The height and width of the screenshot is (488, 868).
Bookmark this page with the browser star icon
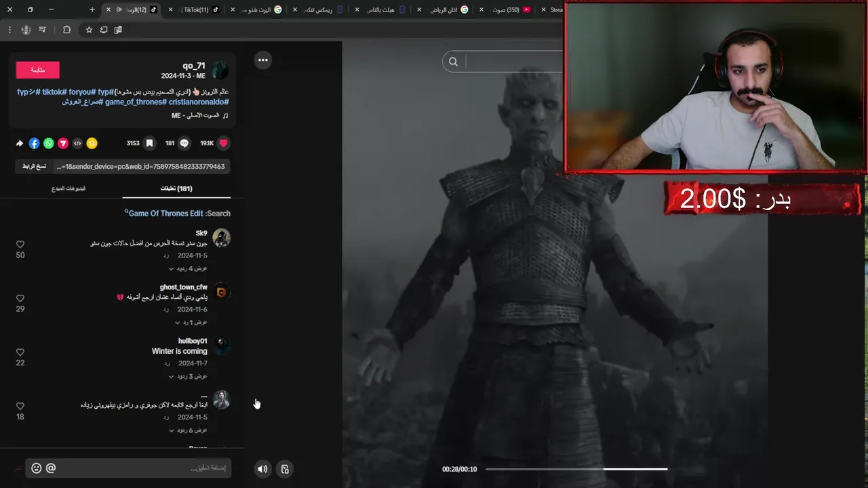(x=89, y=30)
